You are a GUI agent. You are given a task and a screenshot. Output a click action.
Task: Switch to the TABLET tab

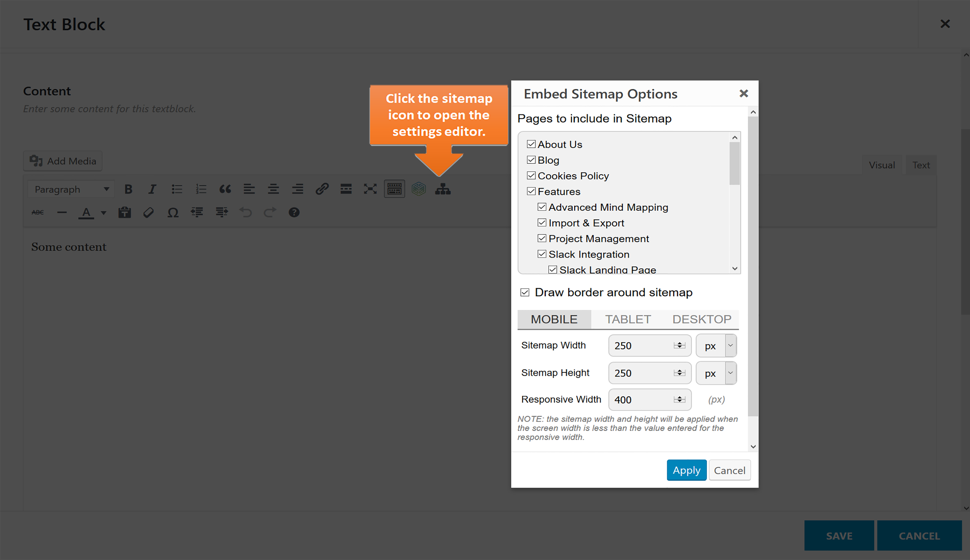[x=628, y=319]
